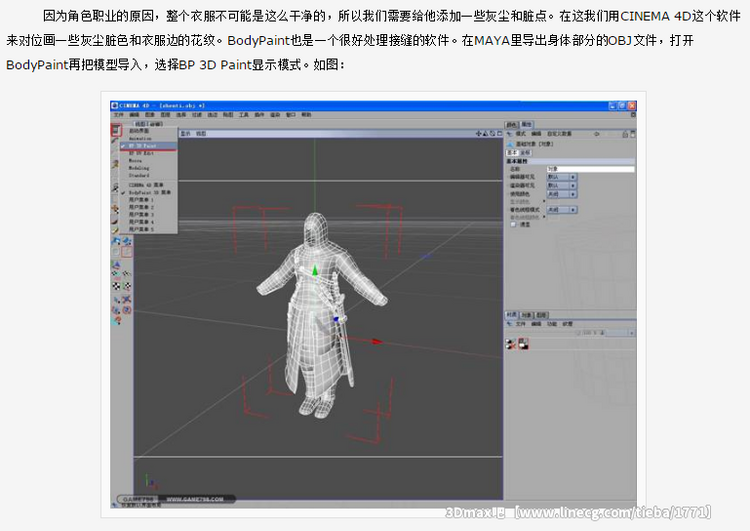Select the orange Move tool icon in left toolbar
This screenshot has width=750, height=531.
(115, 209)
